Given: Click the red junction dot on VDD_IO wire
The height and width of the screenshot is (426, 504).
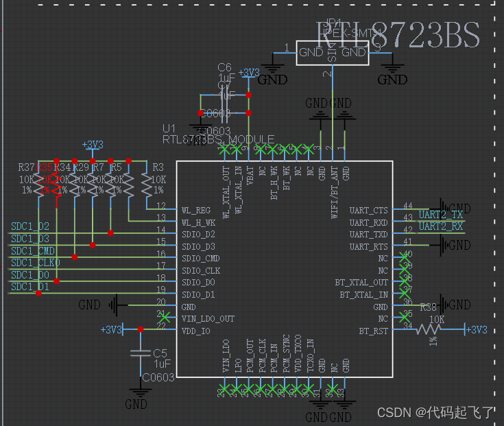Looking at the screenshot, I should [141, 329].
